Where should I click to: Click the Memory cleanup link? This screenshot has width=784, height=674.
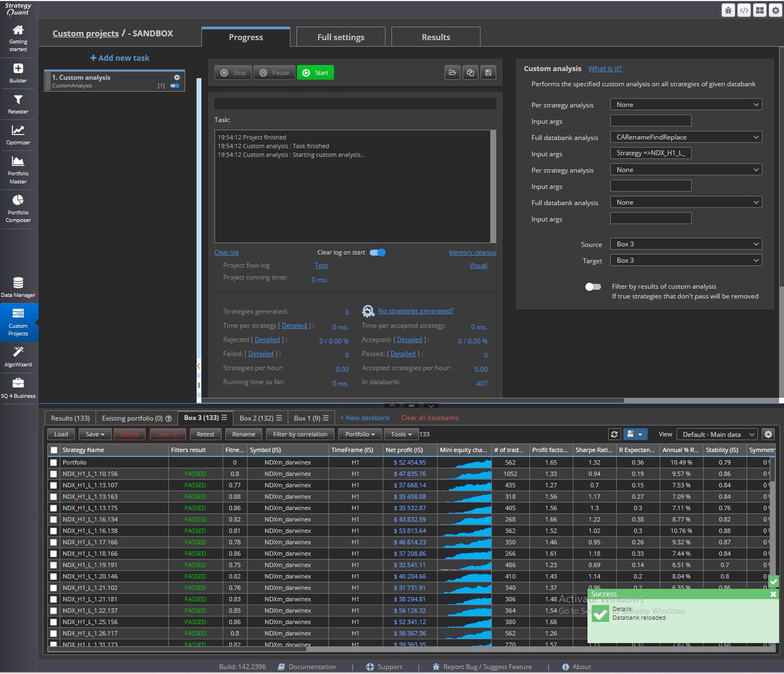(x=472, y=252)
